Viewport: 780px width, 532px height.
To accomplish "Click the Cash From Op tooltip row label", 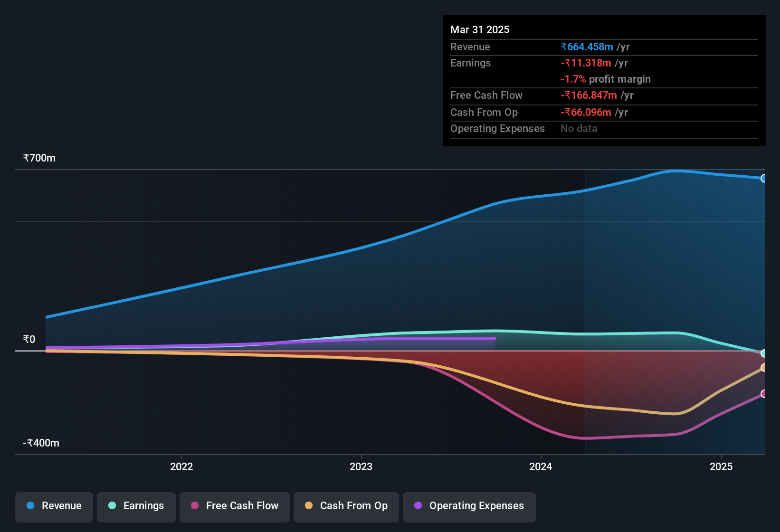I will click(484, 112).
